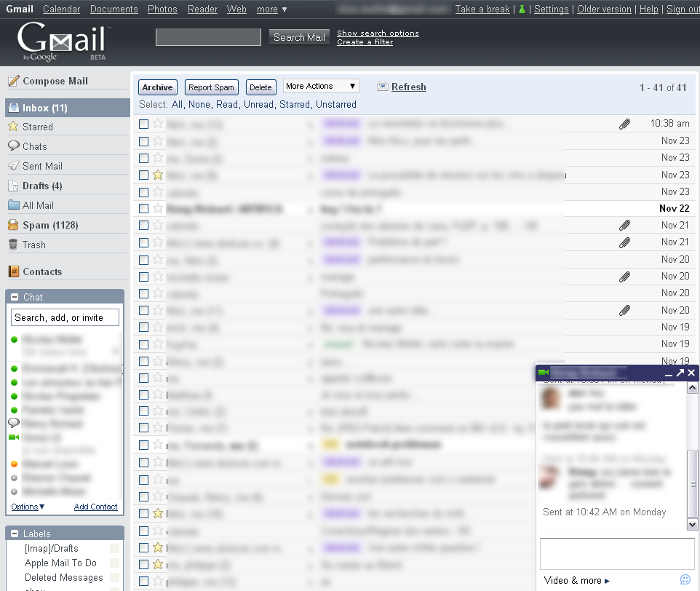The width and height of the screenshot is (700, 591).
Task: Check the starred Nov 23 email checkbox
Action: (144, 175)
